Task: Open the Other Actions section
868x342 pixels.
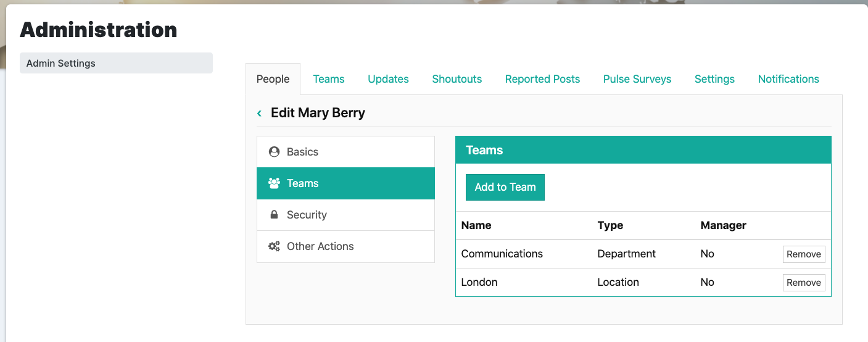Action: pos(345,246)
